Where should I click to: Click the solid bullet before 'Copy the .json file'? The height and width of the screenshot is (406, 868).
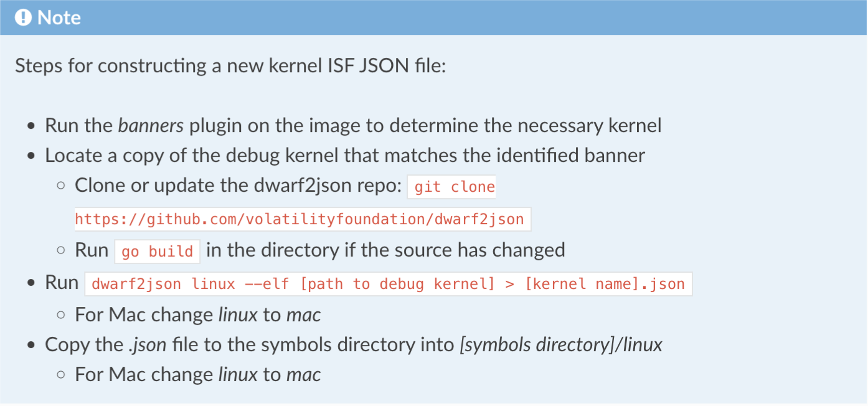pyautogui.click(x=31, y=346)
